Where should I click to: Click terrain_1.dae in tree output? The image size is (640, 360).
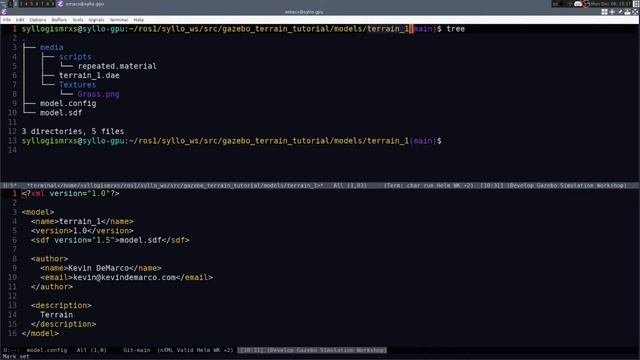click(89, 76)
